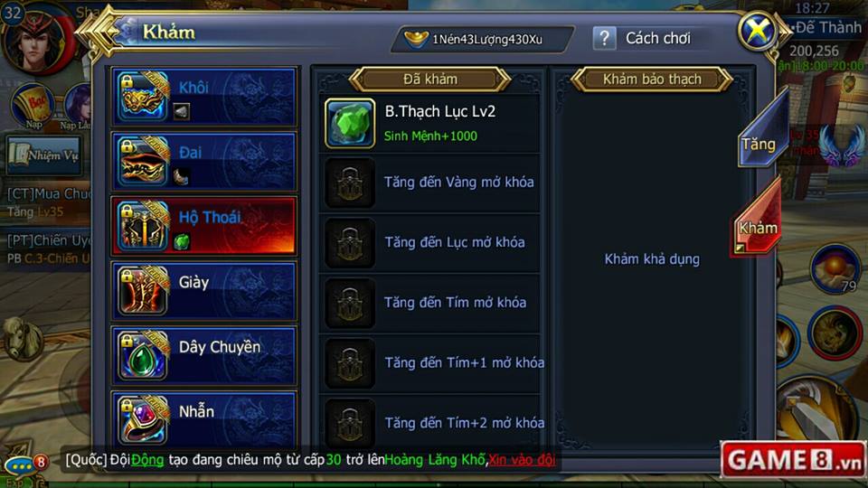Close the Khảm window with X button

point(758,31)
